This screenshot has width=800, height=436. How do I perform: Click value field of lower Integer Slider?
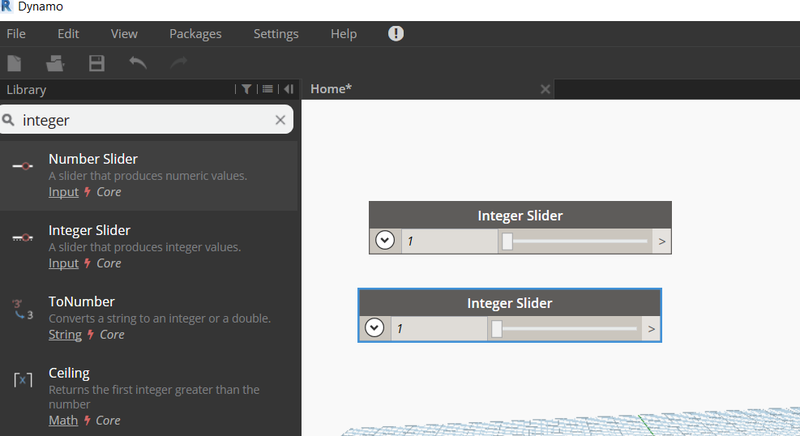click(x=439, y=328)
